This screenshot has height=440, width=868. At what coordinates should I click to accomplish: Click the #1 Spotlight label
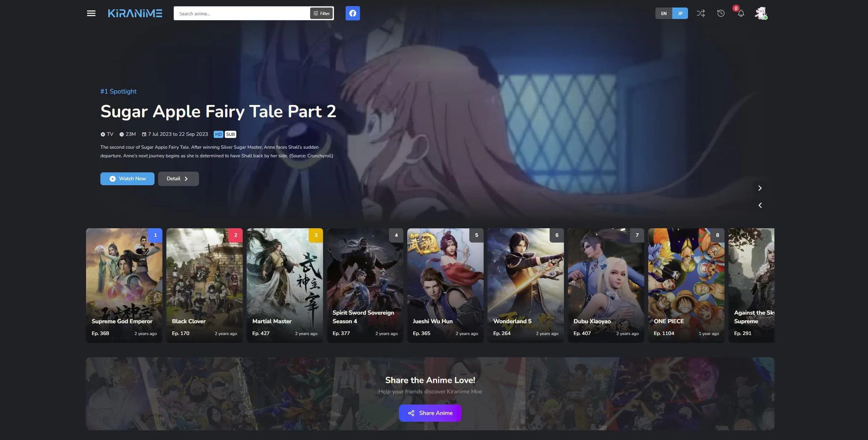click(118, 91)
